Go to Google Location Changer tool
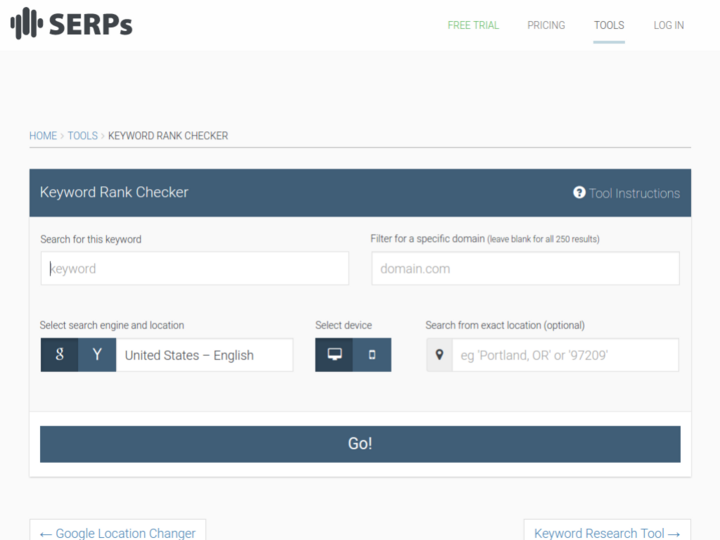The height and width of the screenshot is (540, 720). (x=118, y=532)
